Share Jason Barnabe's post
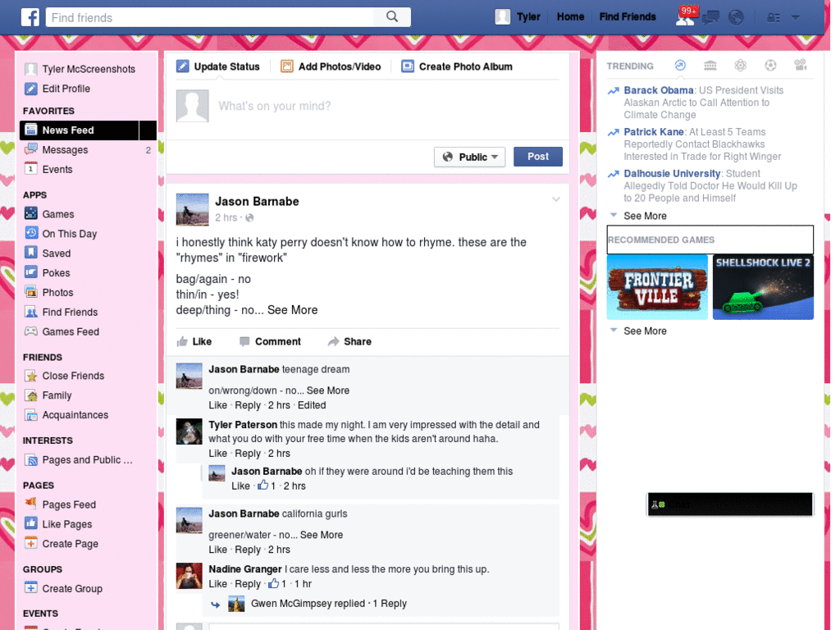Screen dimensions: 840x630 click(x=349, y=341)
